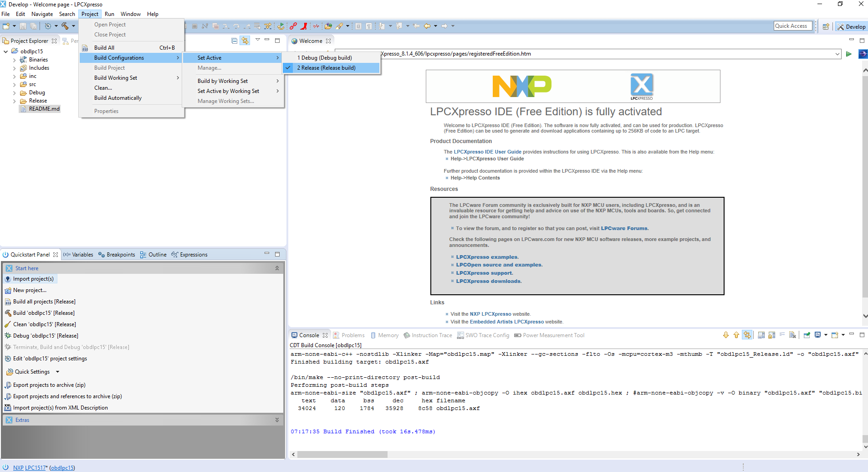Switch to the Problems tab

(349, 335)
